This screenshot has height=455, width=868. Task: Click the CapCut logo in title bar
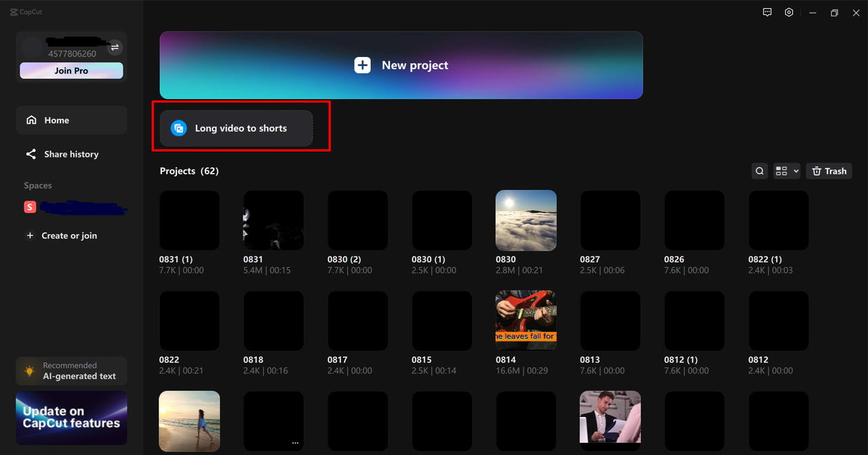26,12
